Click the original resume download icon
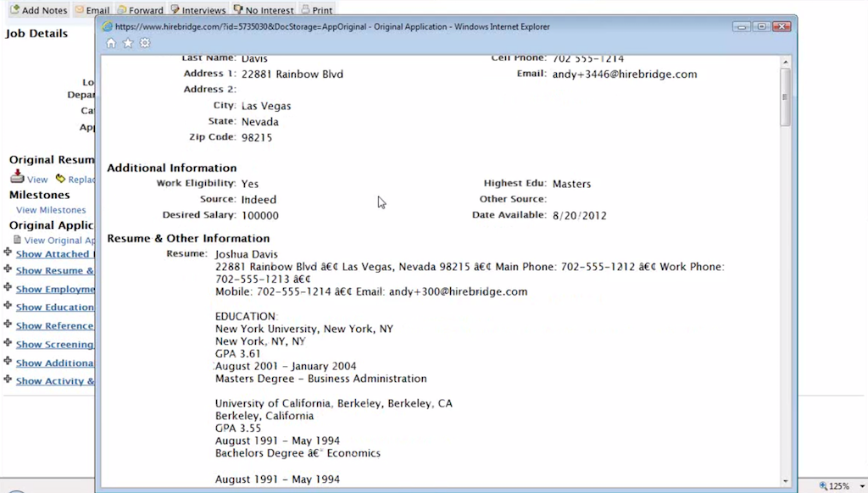This screenshot has width=868, height=493. coord(17,176)
